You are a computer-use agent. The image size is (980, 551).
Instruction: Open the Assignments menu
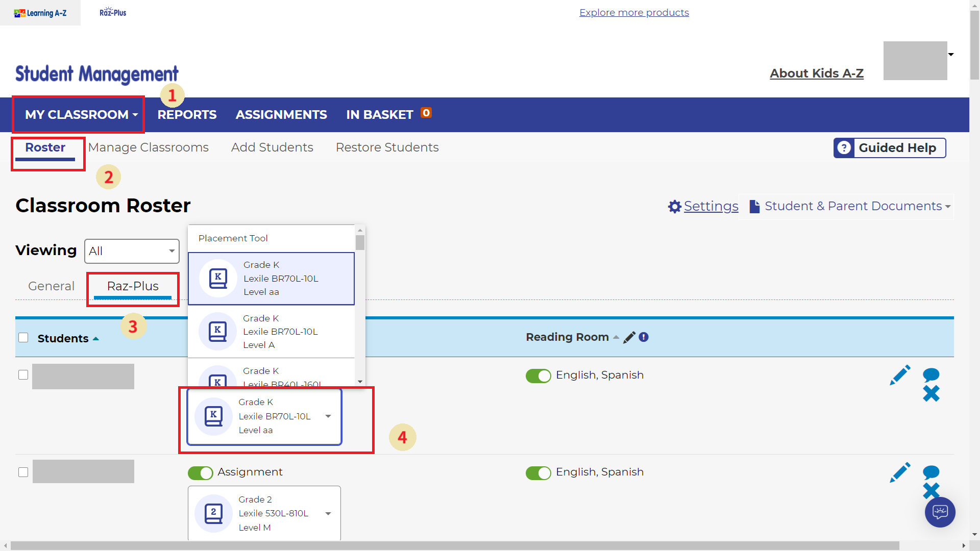pos(281,115)
